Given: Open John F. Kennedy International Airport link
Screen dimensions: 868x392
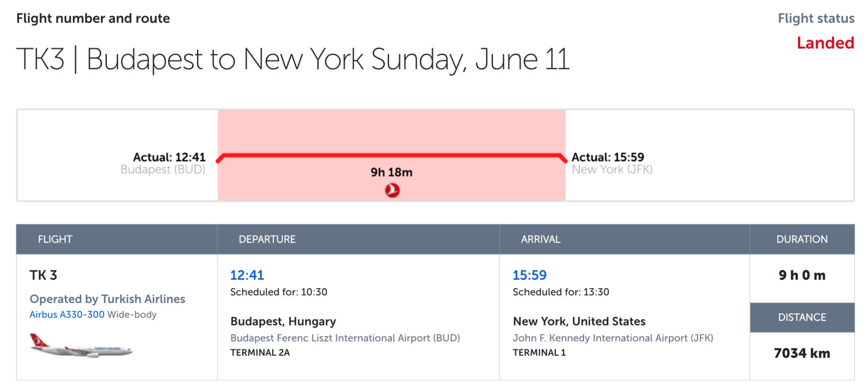Looking at the screenshot, I should (613, 338).
